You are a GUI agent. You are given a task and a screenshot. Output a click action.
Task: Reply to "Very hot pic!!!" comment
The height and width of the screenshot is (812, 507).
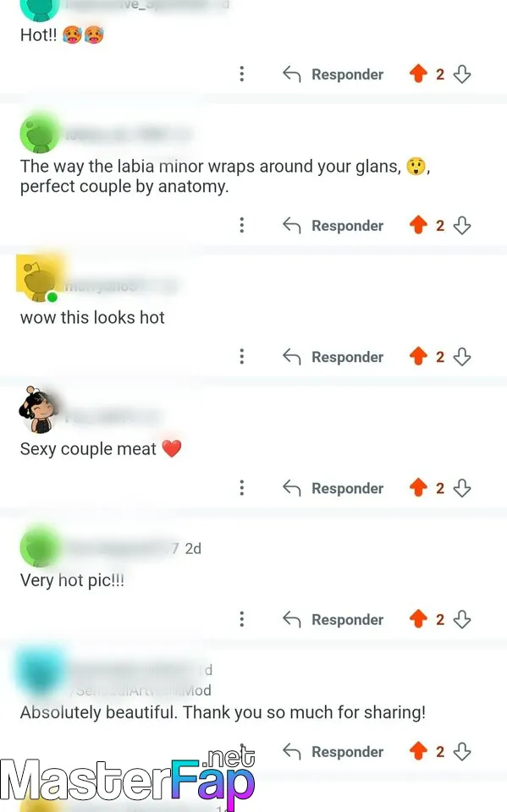coord(333,619)
